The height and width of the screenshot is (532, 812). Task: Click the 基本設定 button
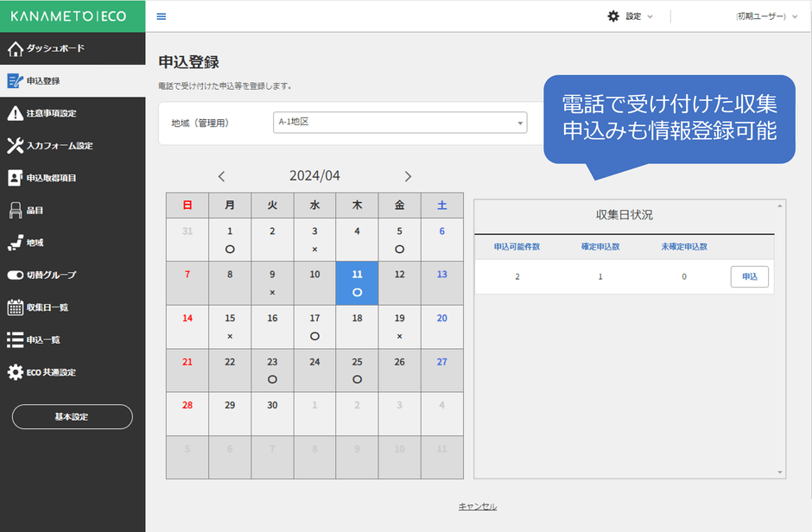[x=72, y=417]
